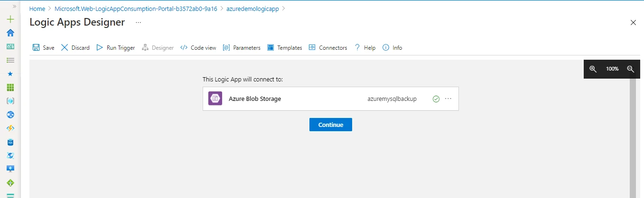This screenshot has width=644, height=198.
Task: Open the Virtual machines monitor icon
Action: pyautogui.click(x=10, y=169)
